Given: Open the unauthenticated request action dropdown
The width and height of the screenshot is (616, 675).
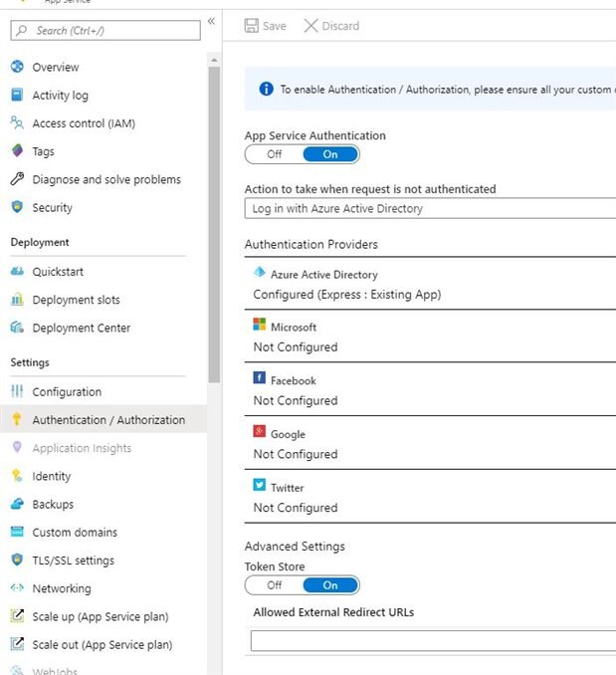Looking at the screenshot, I should [x=430, y=209].
